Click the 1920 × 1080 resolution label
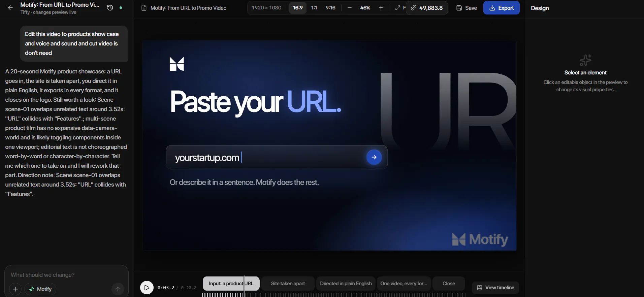The width and height of the screenshot is (644, 297). tap(266, 8)
